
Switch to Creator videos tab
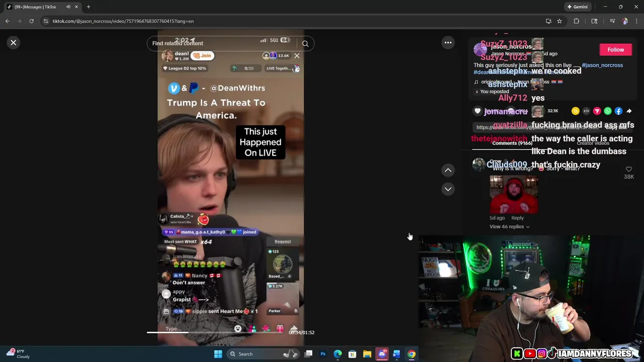pyautogui.click(x=593, y=143)
